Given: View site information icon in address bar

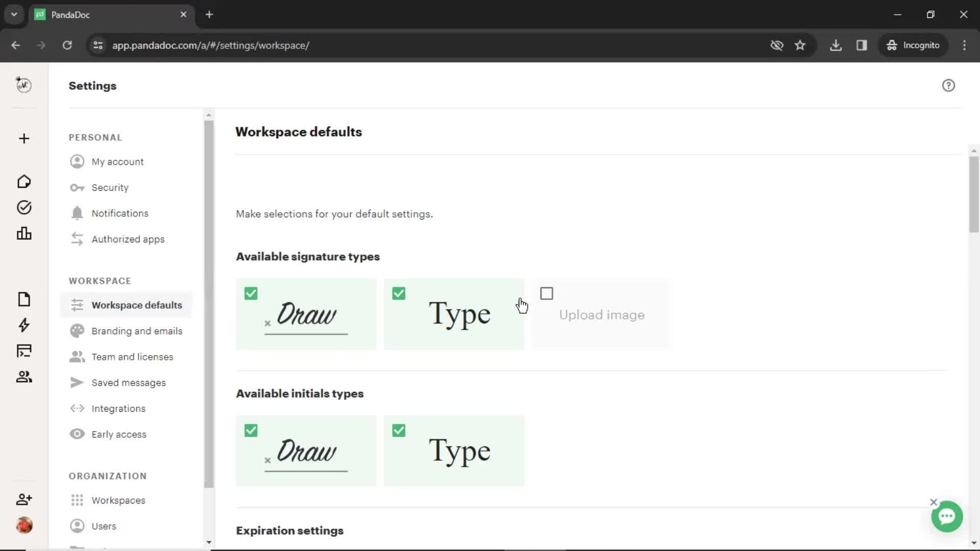Looking at the screenshot, I should [98, 45].
